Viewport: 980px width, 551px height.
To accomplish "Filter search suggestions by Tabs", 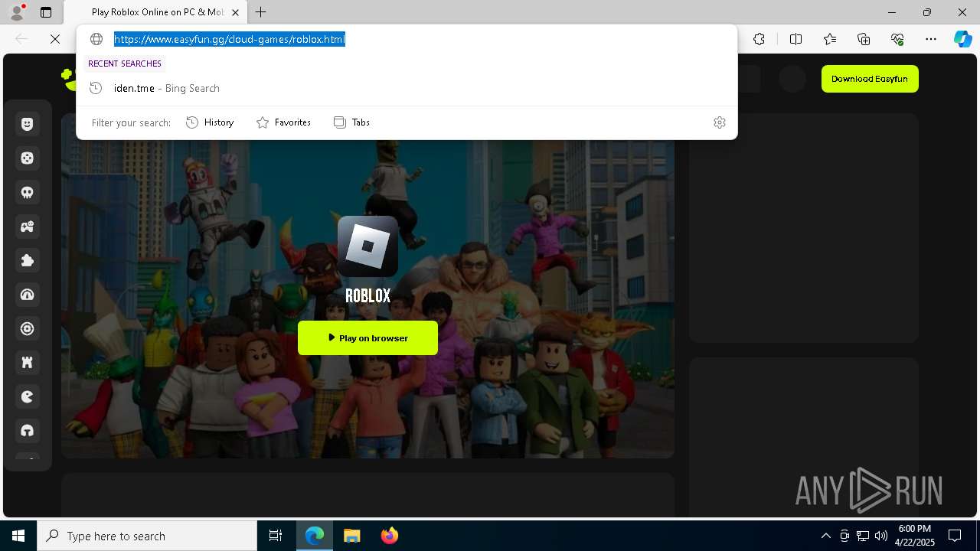I will point(351,122).
